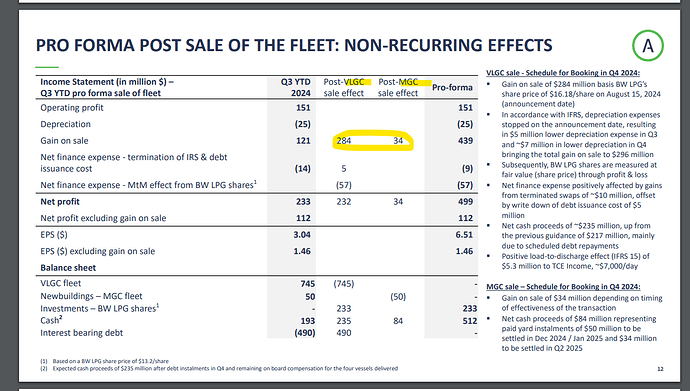690x391 pixels.
Task: Click the Cash pro-forma value 512
Action: pos(470,321)
